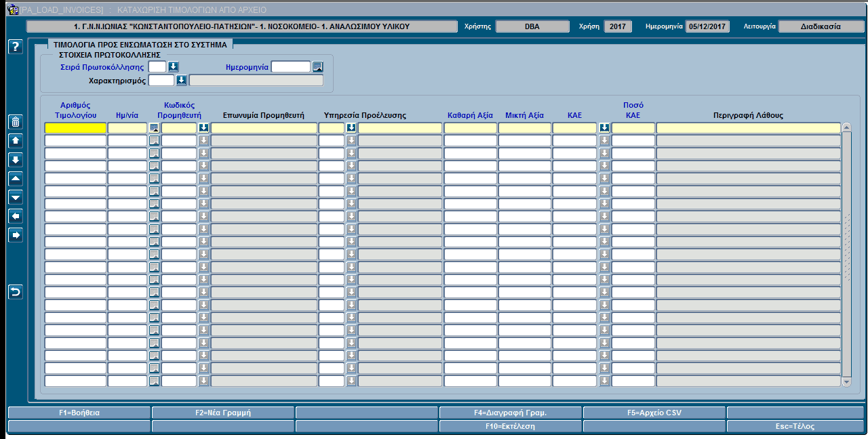Click the Μικτή Αξία column header
This screenshot has height=439, width=868.
(x=525, y=115)
